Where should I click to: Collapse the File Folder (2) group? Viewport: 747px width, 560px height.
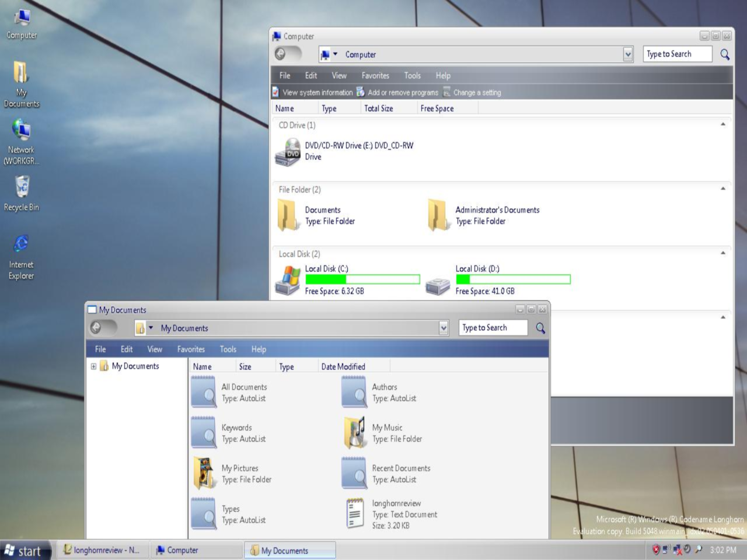click(x=723, y=188)
